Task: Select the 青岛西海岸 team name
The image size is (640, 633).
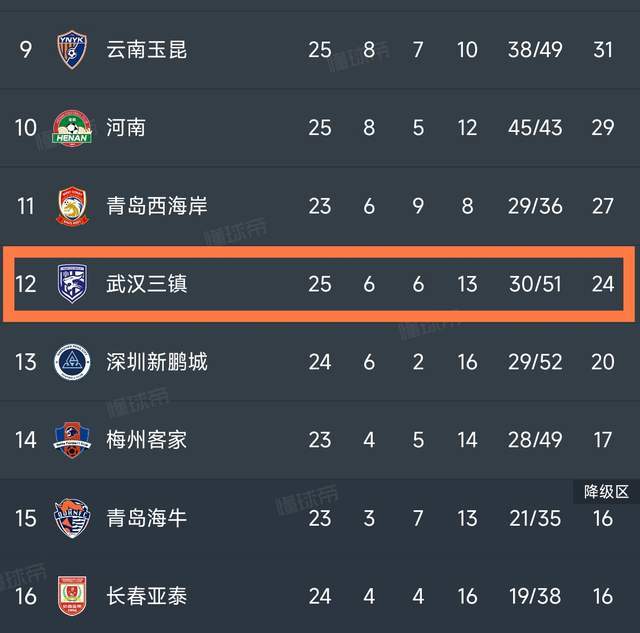Action: pos(157,205)
